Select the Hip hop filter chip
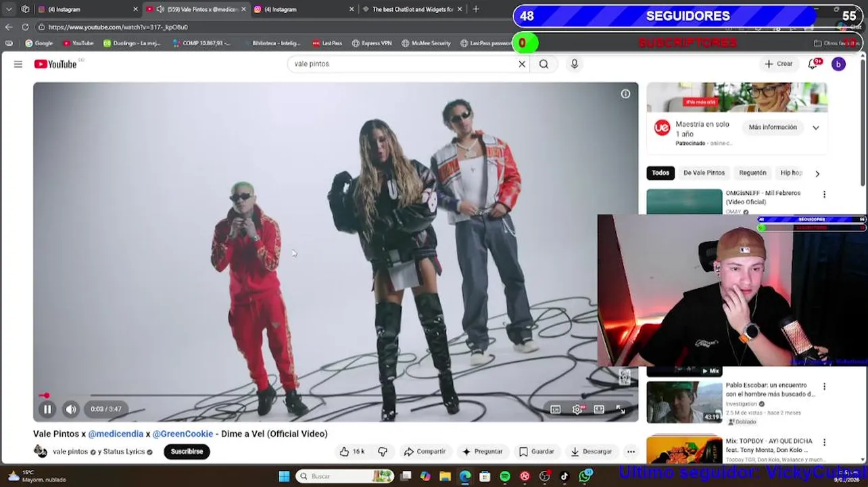Viewport: 868px width, 487px height. [x=791, y=172]
